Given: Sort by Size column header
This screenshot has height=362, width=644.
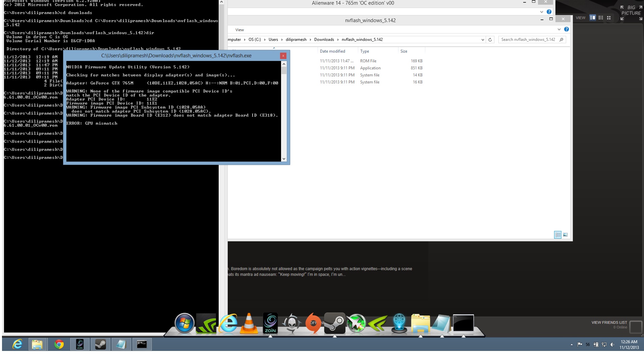Looking at the screenshot, I should [412, 51].
